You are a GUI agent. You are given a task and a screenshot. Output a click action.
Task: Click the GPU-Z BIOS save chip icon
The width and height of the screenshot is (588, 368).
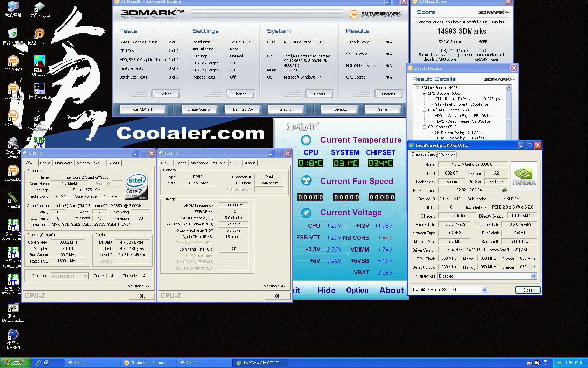[504, 190]
